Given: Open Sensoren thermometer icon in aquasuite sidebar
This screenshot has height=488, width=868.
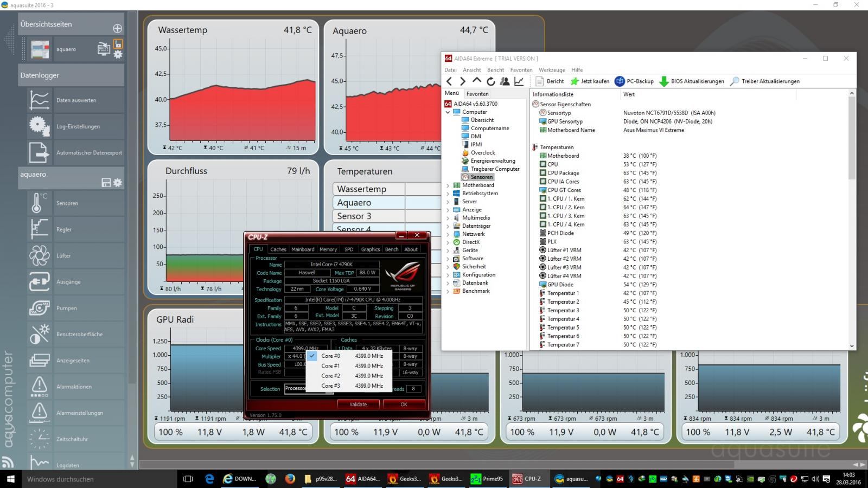Looking at the screenshot, I should (x=39, y=203).
